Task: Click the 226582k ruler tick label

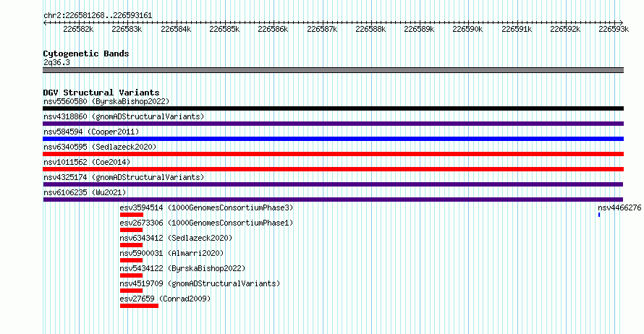Action: [78, 29]
